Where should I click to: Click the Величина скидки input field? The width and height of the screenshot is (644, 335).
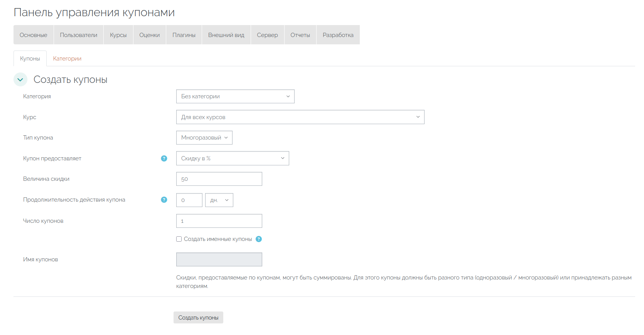pyautogui.click(x=219, y=179)
